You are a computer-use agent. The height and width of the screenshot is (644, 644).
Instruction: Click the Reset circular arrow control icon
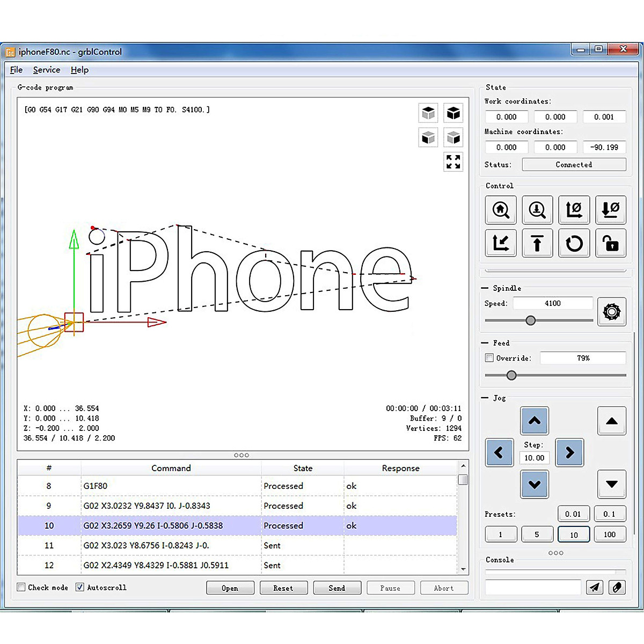pos(574,244)
